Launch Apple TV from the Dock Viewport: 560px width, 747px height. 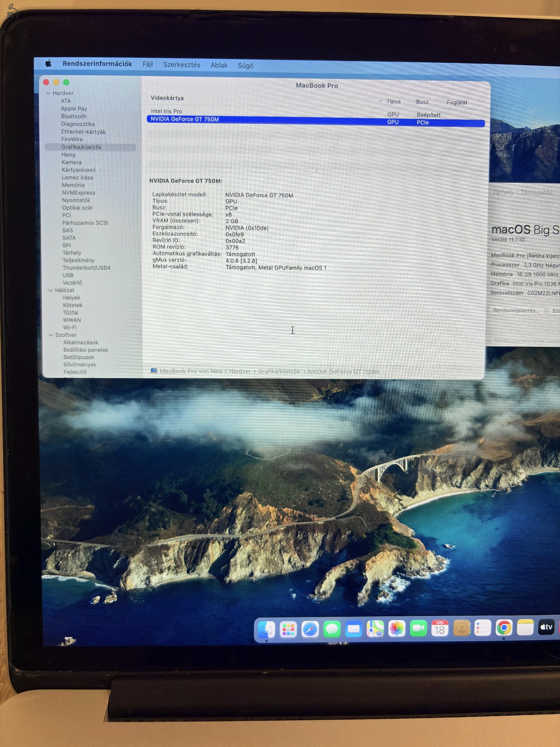pos(546,627)
